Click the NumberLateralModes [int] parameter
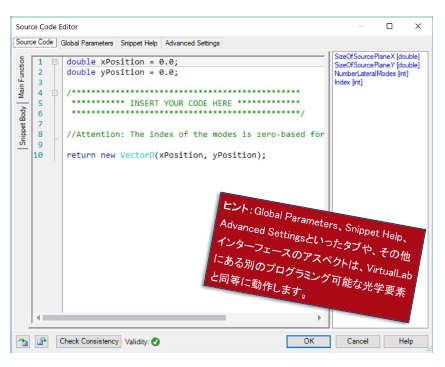Image resolution: width=445 pixels, height=367 pixels. pyautogui.click(x=371, y=74)
